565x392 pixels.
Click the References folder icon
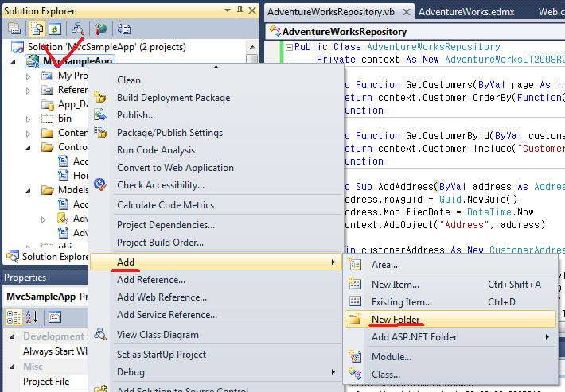[x=47, y=90]
